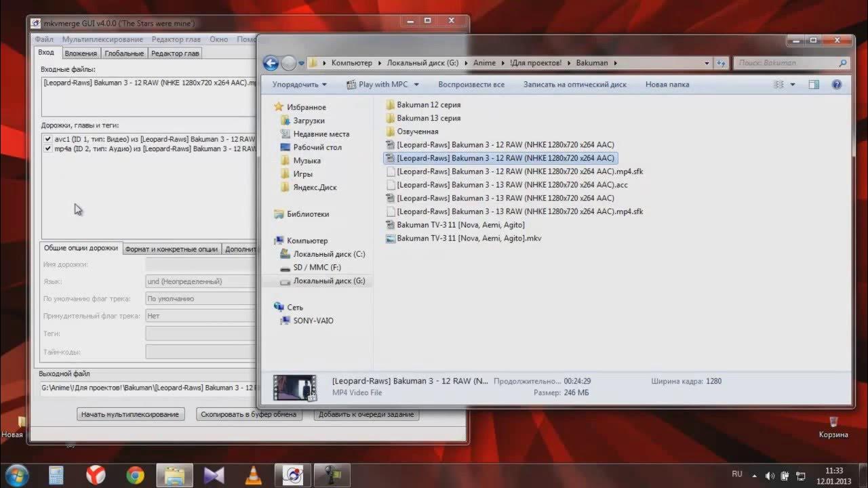Open Google Chrome from taskbar
868x488 pixels.
point(135,474)
